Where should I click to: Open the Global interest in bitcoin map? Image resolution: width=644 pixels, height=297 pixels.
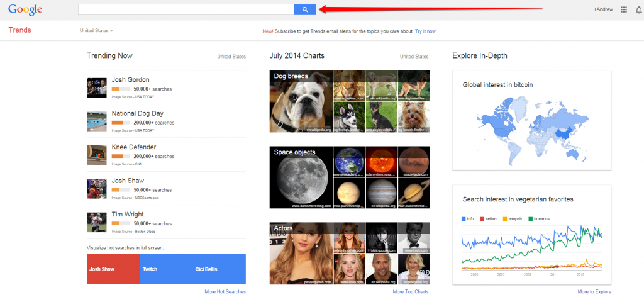[x=532, y=131]
